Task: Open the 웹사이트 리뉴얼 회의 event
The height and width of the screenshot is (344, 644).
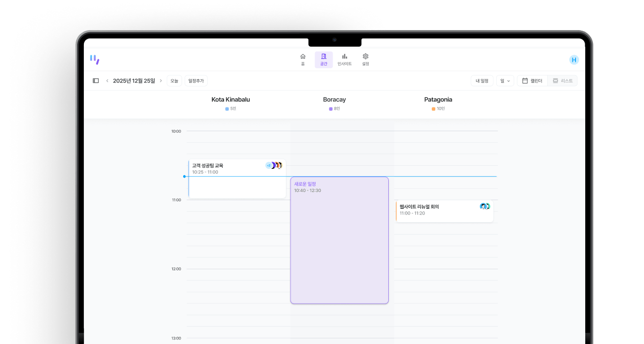Action: click(445, 211)
